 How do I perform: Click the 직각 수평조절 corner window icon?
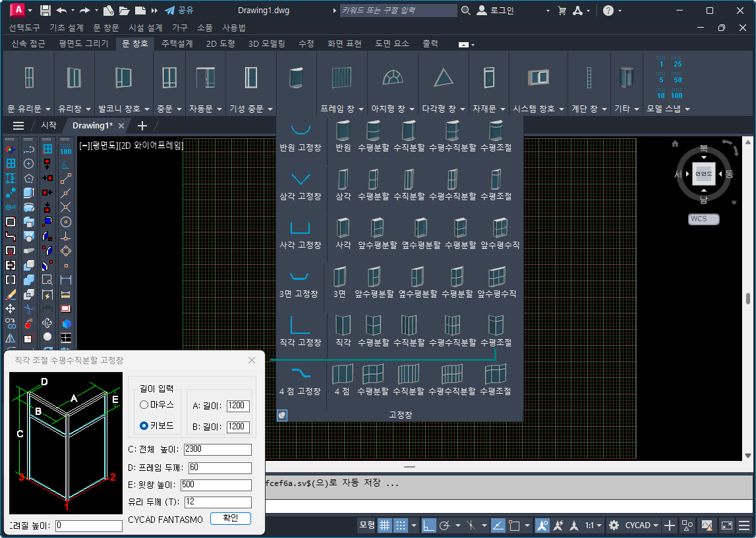tap(496, 325)
